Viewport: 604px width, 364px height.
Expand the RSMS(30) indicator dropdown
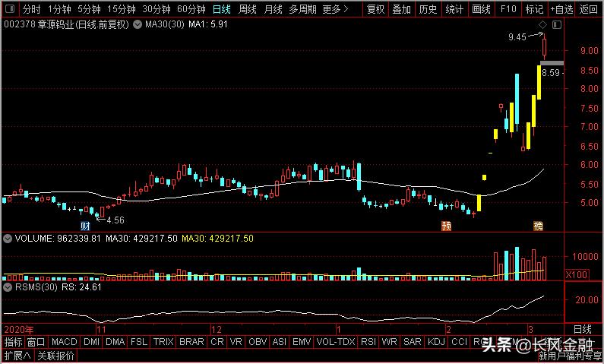point(7,287)
